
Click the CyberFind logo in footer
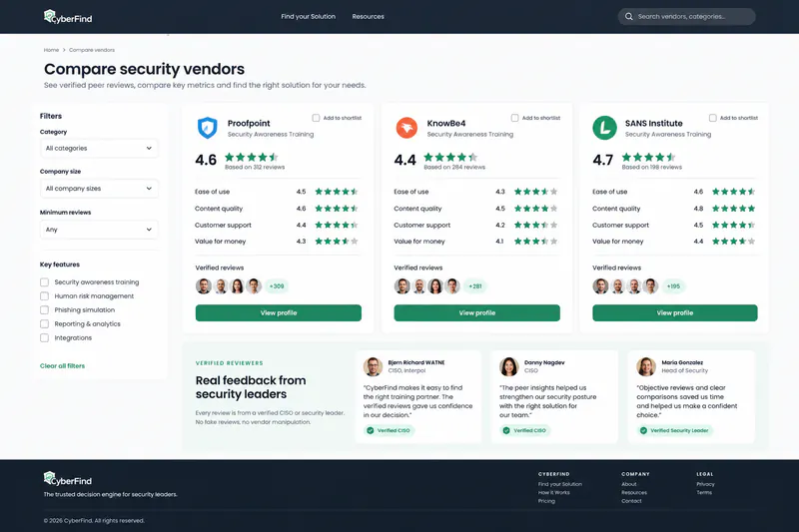point(68,479)
